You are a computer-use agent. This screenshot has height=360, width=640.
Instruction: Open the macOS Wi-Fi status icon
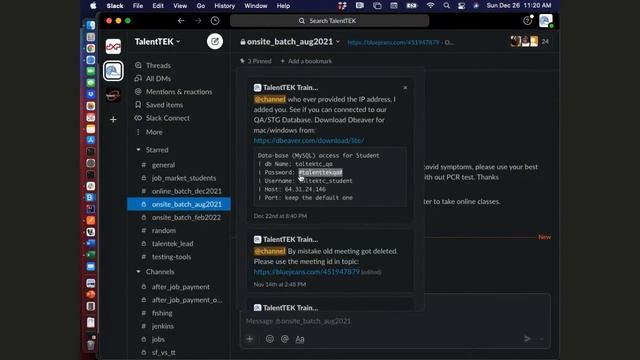431,6
